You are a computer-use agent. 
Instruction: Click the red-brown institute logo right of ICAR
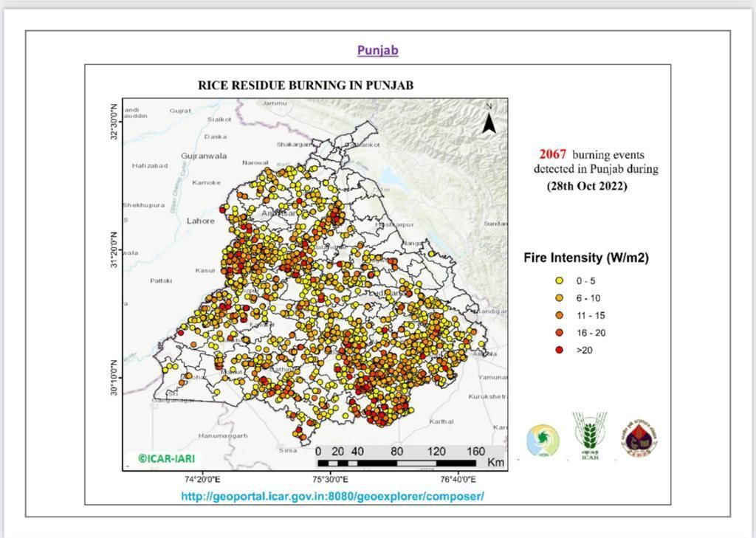click(x=639, y=440)
